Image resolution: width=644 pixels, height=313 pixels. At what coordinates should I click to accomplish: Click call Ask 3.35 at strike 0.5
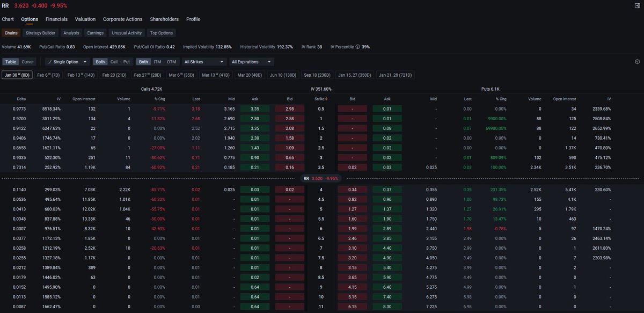pos(255,108)
